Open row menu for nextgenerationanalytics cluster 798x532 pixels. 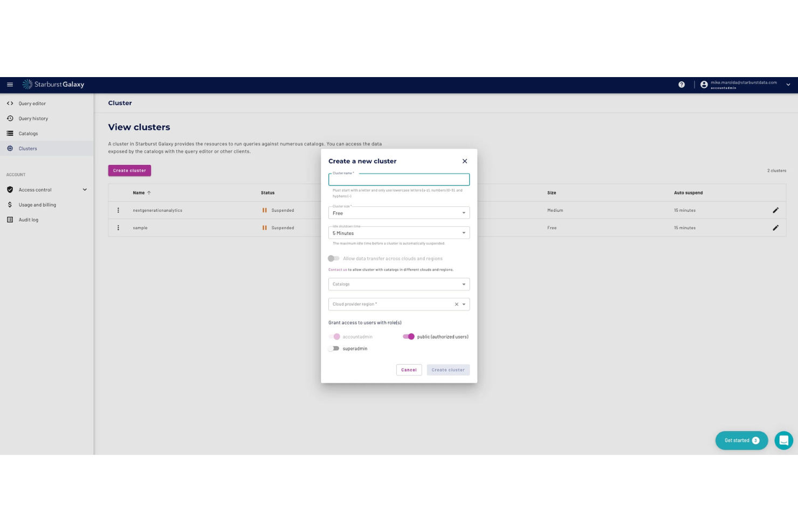pyautogui.click(x=118, y=210)
